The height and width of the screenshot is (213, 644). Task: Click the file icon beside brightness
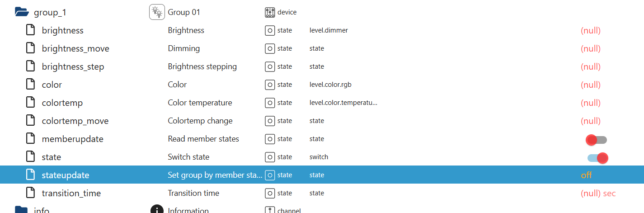(x=30, y=30)
